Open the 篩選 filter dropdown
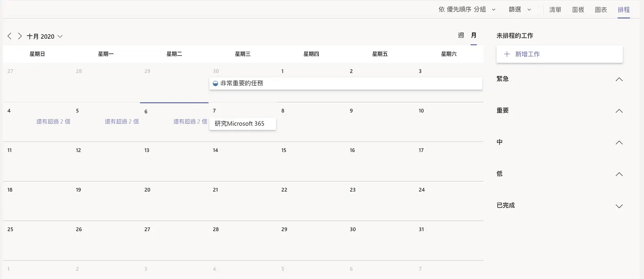This screenshot has height=279, width=644. click(520, 9)
